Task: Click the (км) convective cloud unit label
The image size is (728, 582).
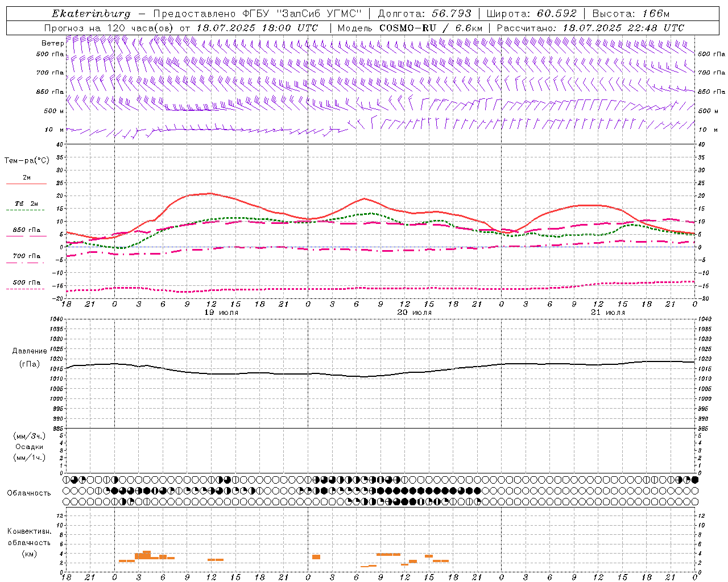Action: pyautogui.click(x=30, y=554)
